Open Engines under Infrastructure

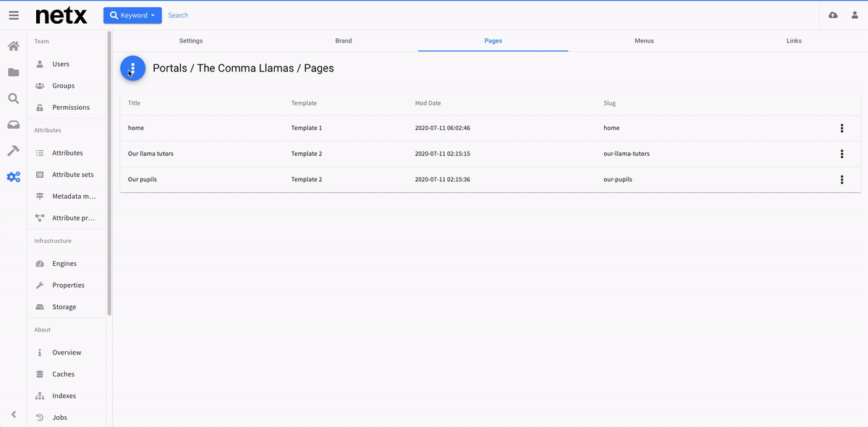click(67, 264)
